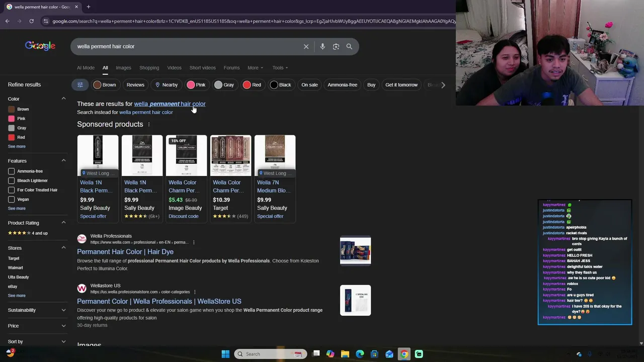644x362 pixels.
Task: Apply the Black filter chip
Action: point(280,85)
